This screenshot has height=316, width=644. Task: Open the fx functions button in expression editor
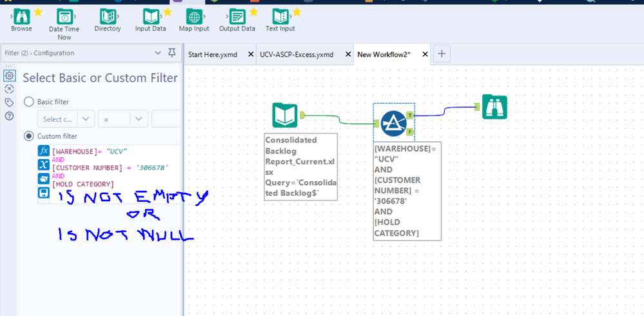point(44,151)
